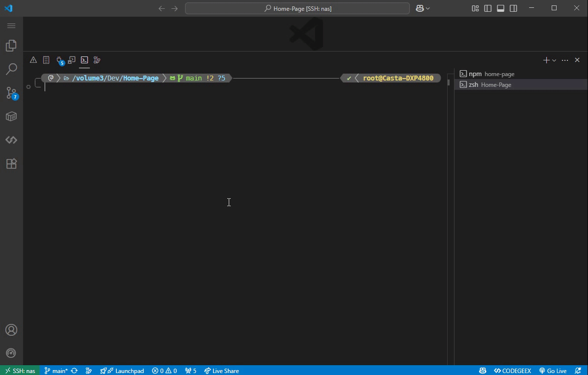Click Go Live in status bar
Screen dimensions: 588x375
click(x=553, y=371)
